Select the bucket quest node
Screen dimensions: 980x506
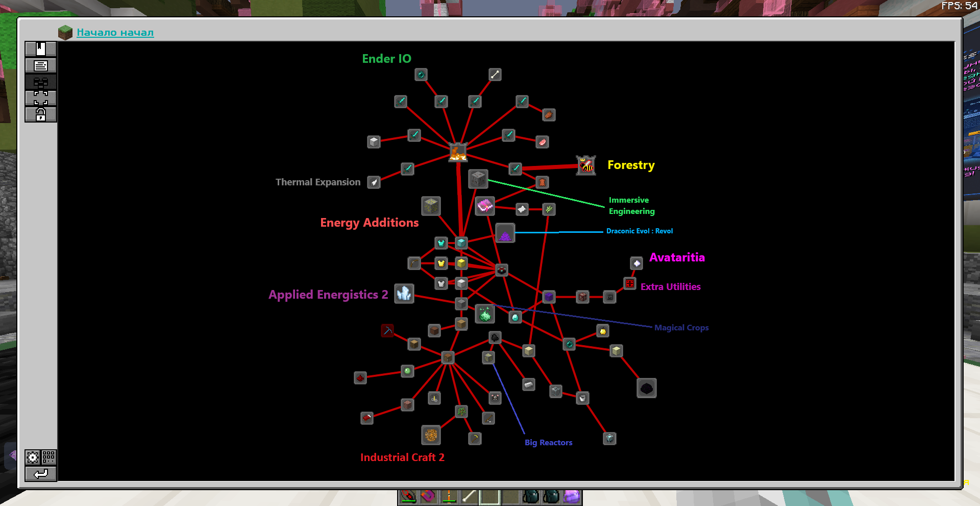[582, 398]
